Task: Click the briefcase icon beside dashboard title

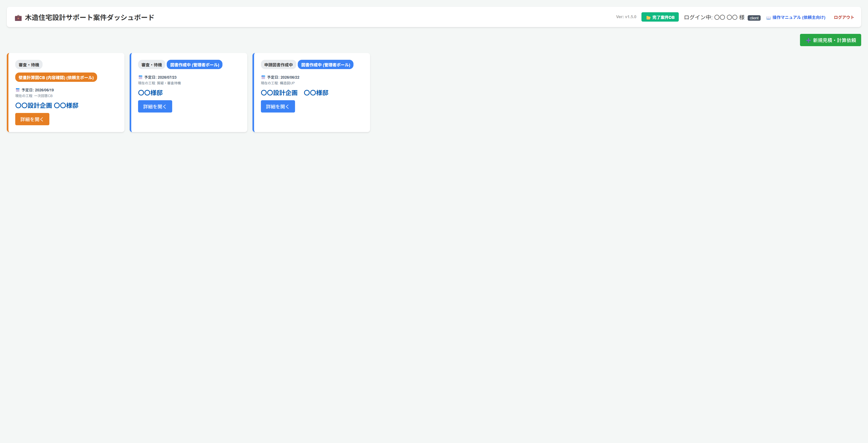Action: point(18,18)
